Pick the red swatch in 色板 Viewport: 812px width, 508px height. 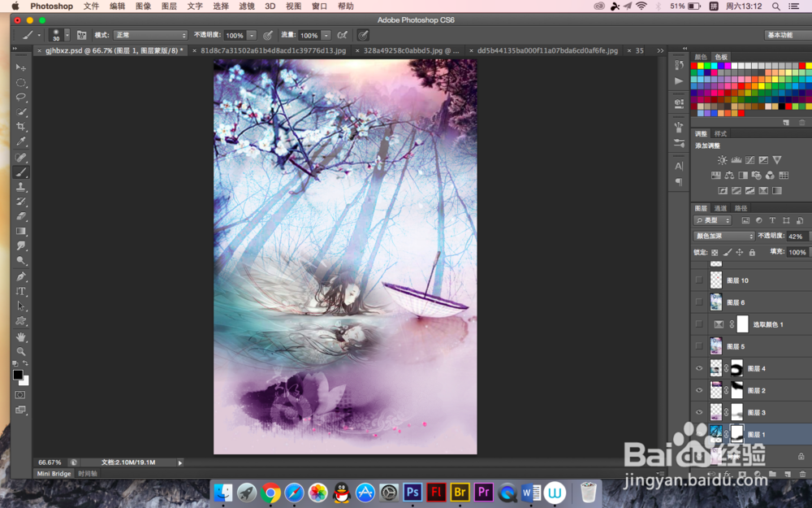tap(694, 66)
